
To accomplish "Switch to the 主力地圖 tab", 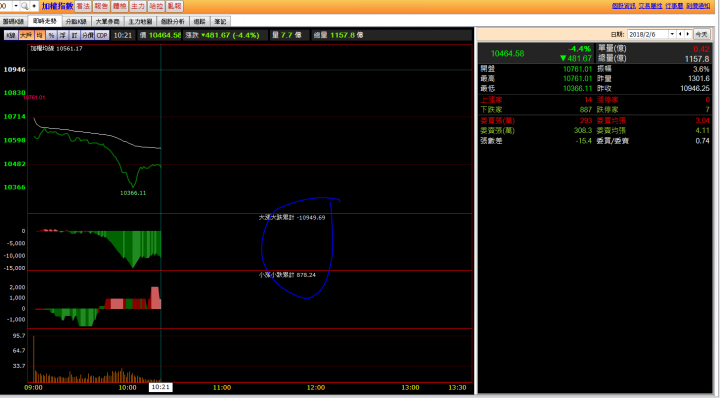I will (x=140, y=22).
